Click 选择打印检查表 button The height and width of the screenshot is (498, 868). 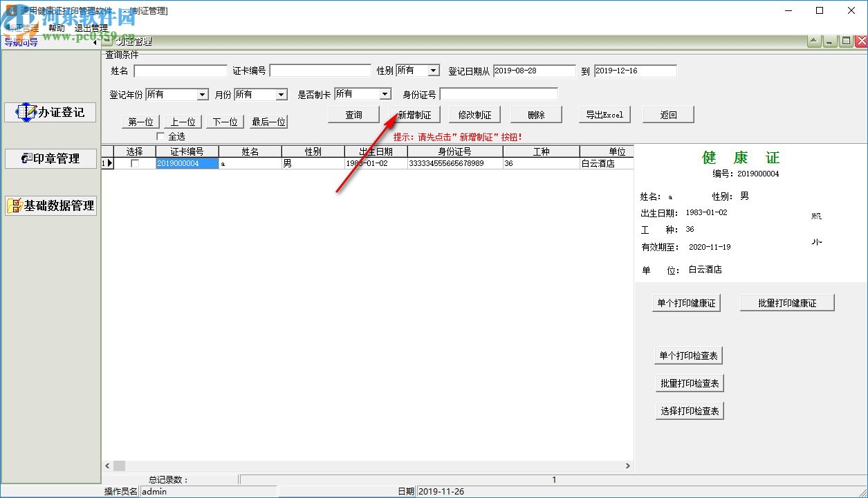[x=690, y=411]
